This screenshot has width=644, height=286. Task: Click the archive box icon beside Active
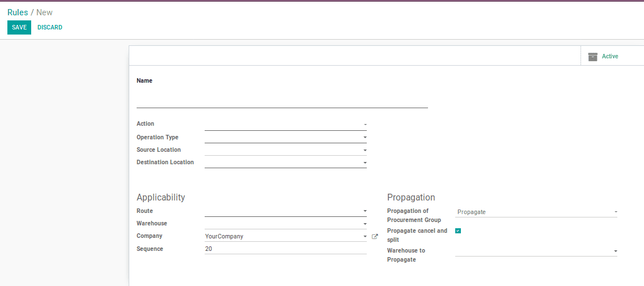(592, 57)
